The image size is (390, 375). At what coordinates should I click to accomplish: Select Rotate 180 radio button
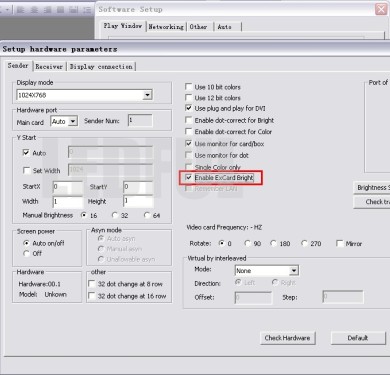273,243
